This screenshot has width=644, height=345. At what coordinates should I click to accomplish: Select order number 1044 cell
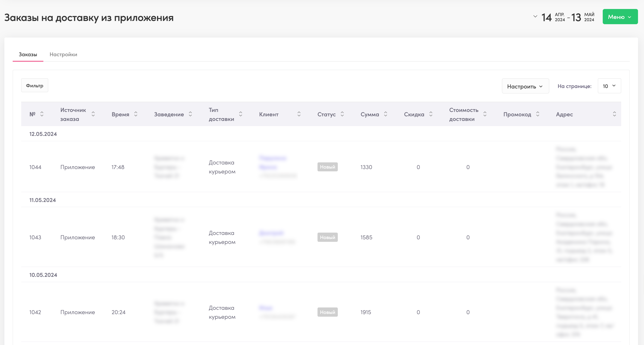[x=35, y=167]
